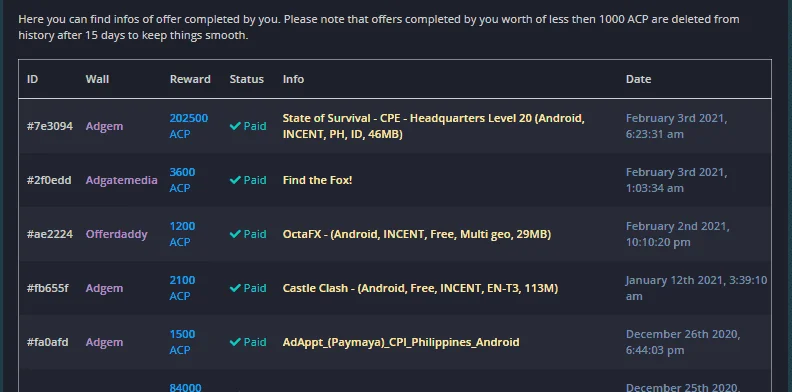The width and height of the screenshot is (792, 392).
Task: Click the February 3rd 2021, 1:03:34 am date
Action: click(676, 180)
